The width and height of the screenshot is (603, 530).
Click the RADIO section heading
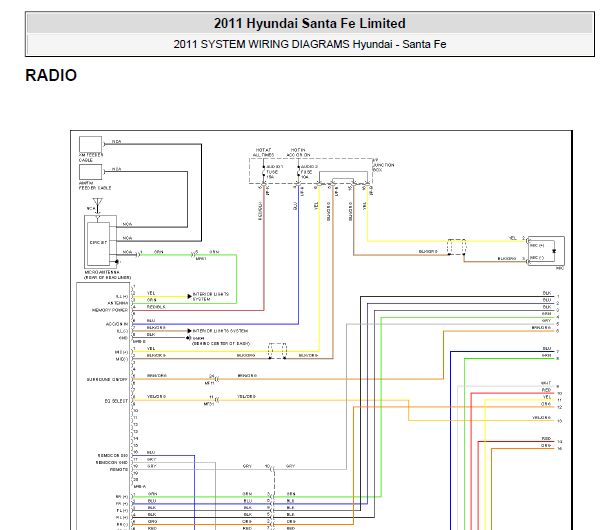tap(51, 75)
